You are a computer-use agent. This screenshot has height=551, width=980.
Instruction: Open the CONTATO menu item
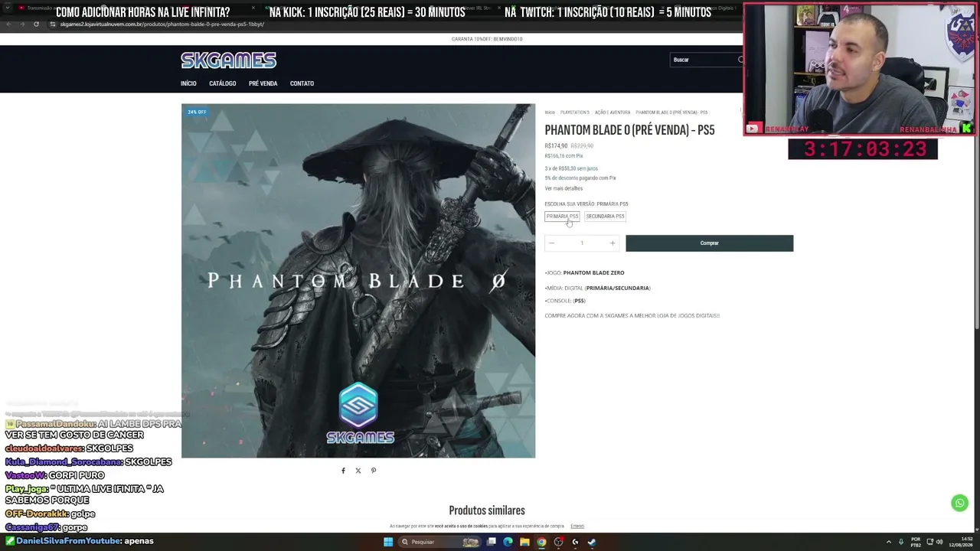(x=302, y=83)
